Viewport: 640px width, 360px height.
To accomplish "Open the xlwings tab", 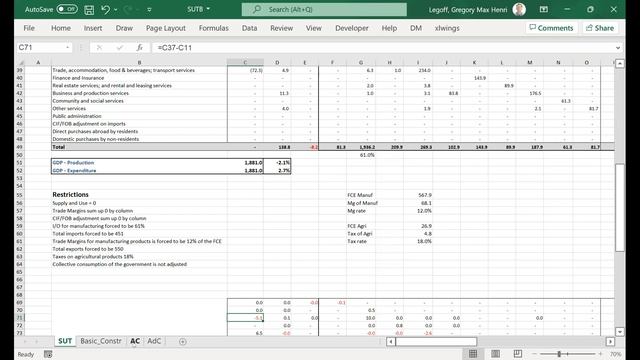I will pyautogui.click(x=447, y=28).
